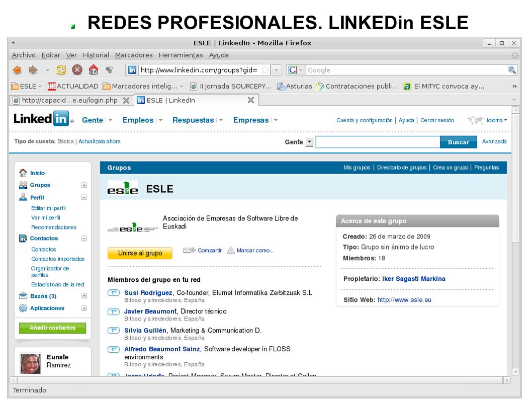Click the Google search magnifier icon
Screen dimensions: 532x399
(512, 70)
